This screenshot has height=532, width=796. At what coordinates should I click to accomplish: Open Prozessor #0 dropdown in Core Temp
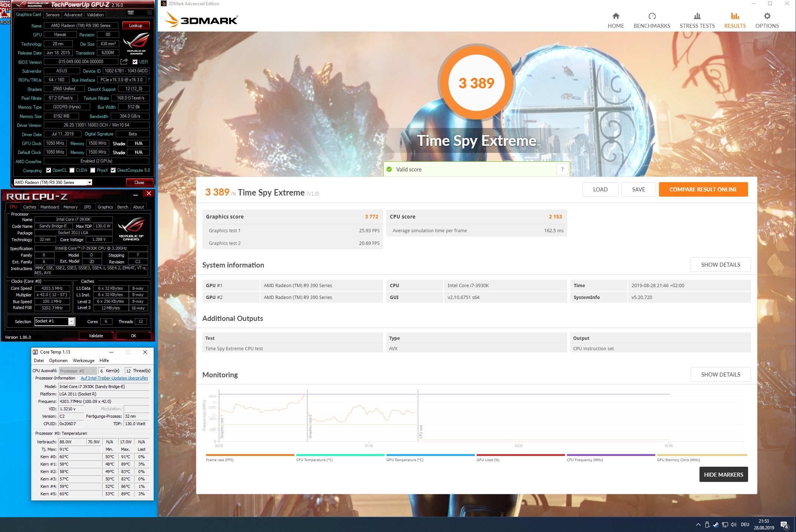click(78, 371)
